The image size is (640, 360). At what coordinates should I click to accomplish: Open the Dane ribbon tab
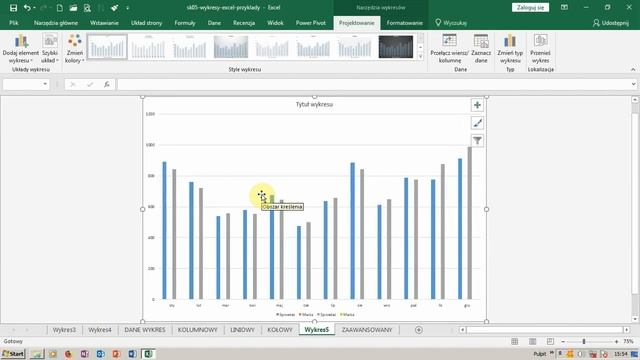(x=214, y=23)
